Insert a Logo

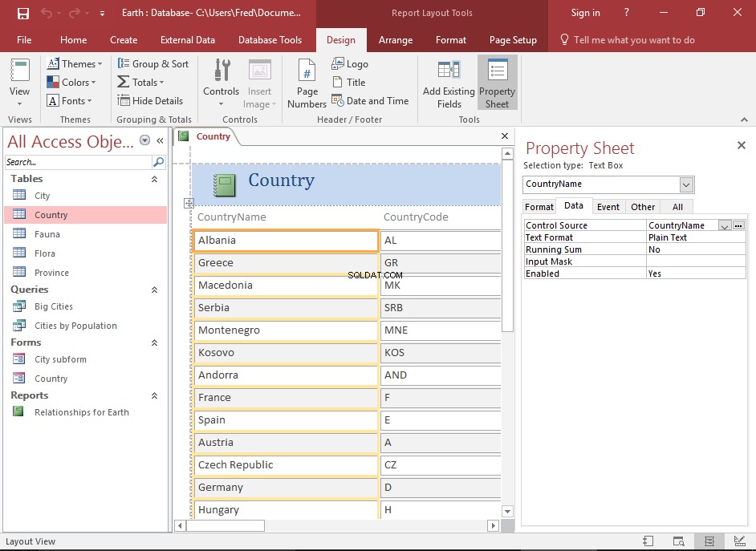350,63
